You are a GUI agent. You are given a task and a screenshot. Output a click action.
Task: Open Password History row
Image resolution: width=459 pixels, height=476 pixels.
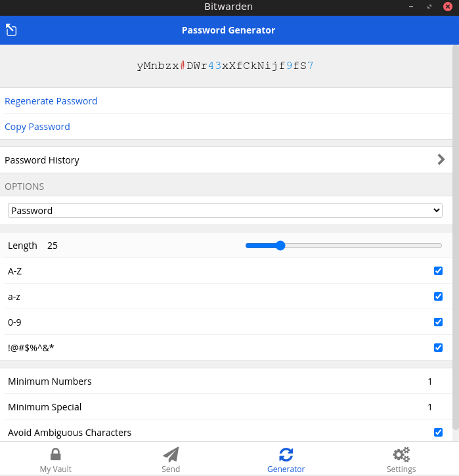click(x=226, y=160)
